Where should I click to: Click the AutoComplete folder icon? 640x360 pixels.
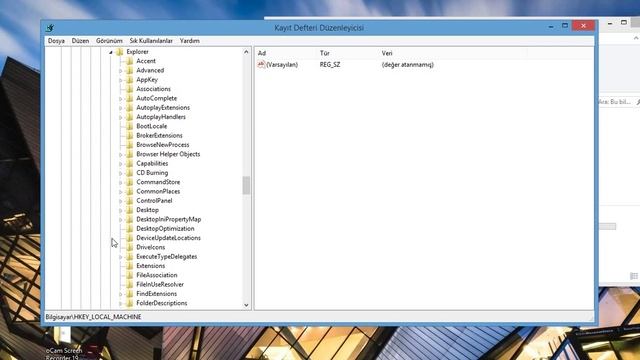[129, 98]
